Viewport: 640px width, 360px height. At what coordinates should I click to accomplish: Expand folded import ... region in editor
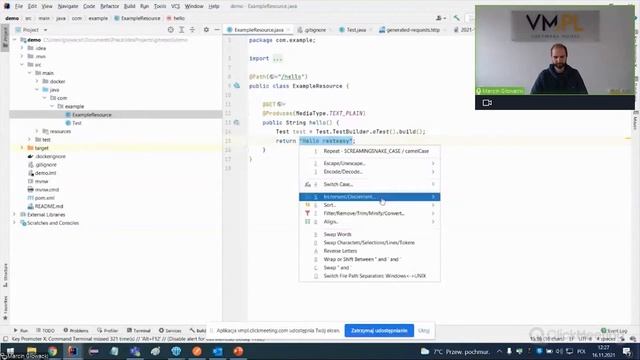click(x=278, y=58)
